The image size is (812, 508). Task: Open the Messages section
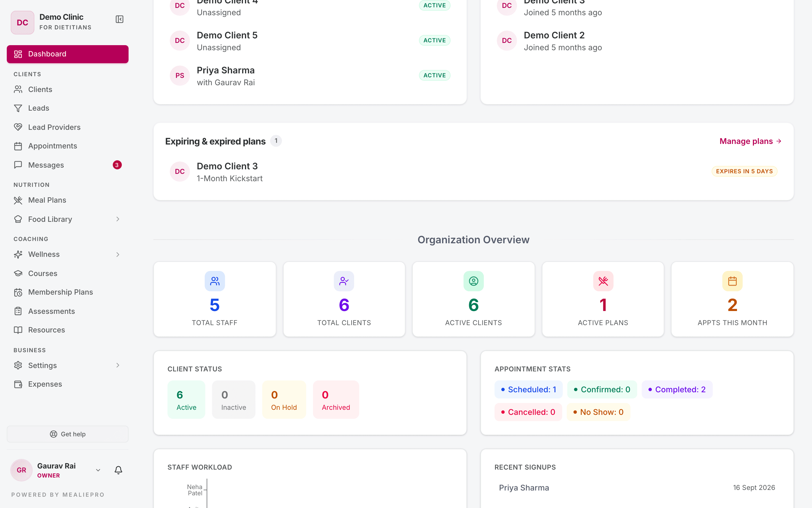click(x=67, y=165)
